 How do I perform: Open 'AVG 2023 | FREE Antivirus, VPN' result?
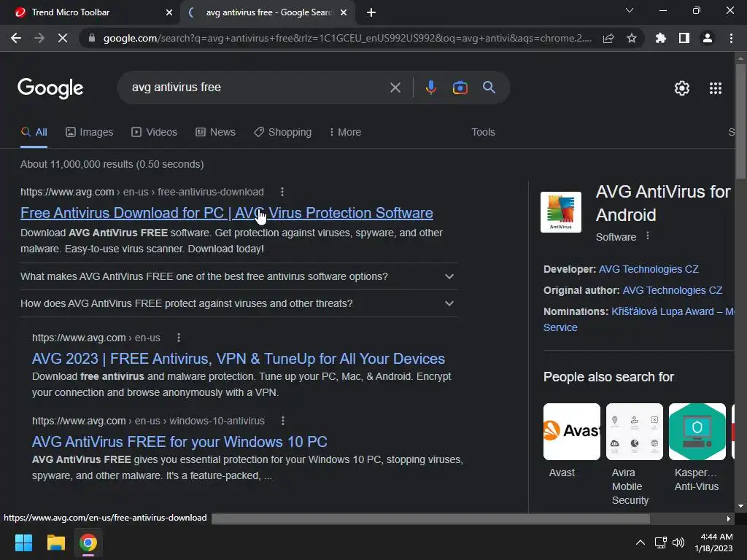[239, 359]
